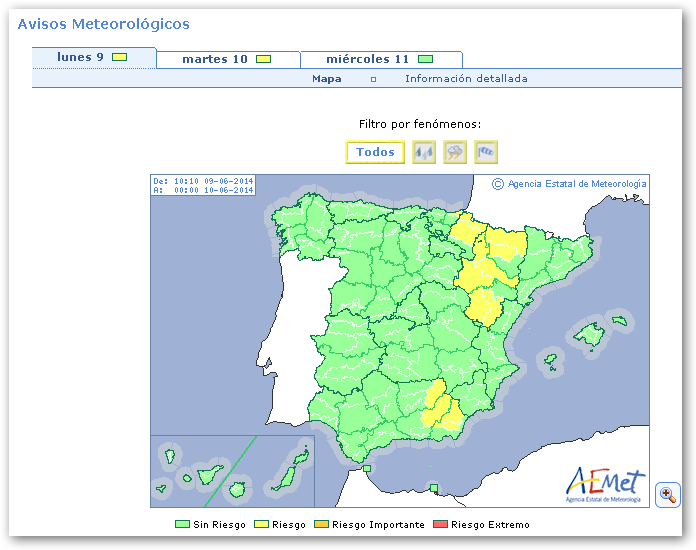The height and width of the screenshot is (550, 696).
Task: Click the AEMet logo on the map
Action: coord(605,484)
